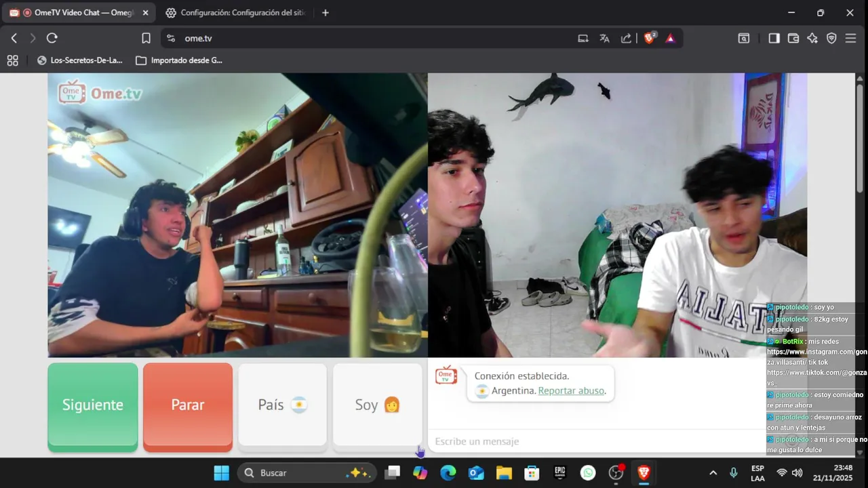Image resolution: width=868 pixels, height=488 pixels.
Task: Reload the ome.tv page
Action: click(52, 39)
